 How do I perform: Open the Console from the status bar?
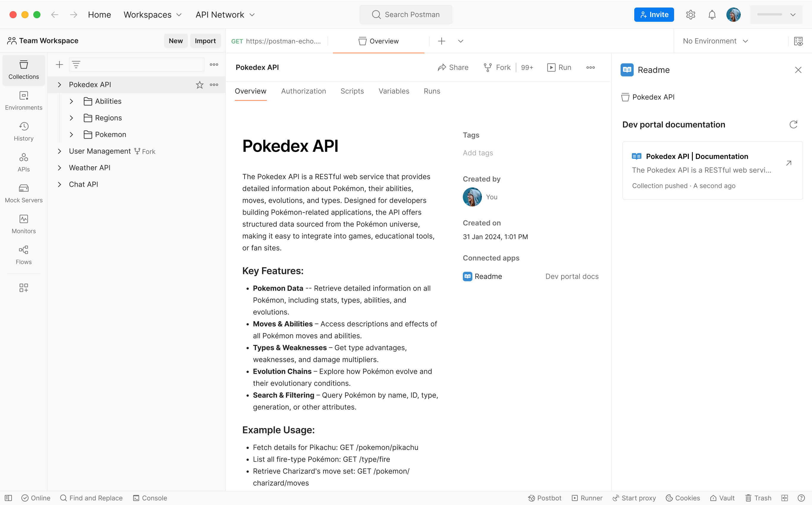(x=150, y=498)
